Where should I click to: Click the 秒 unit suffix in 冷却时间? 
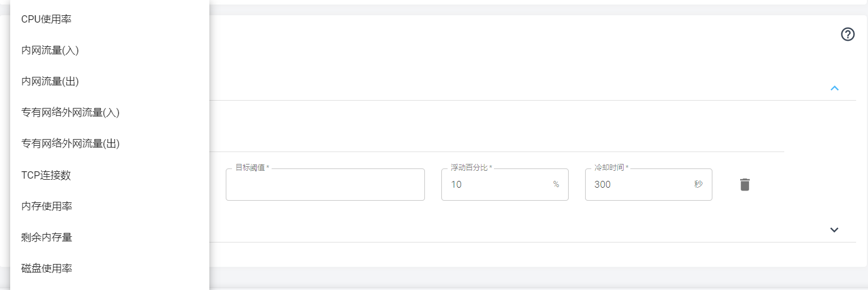[698, 184]
